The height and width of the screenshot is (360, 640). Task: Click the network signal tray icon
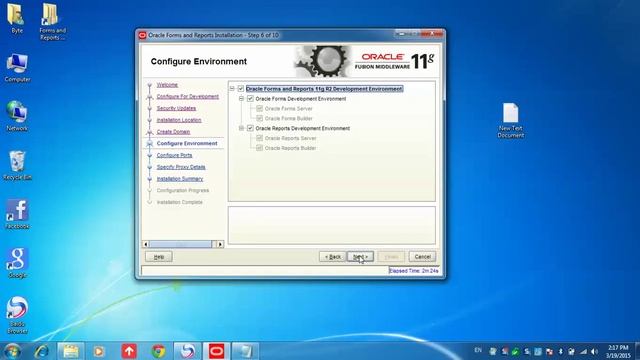pos(584,351)
